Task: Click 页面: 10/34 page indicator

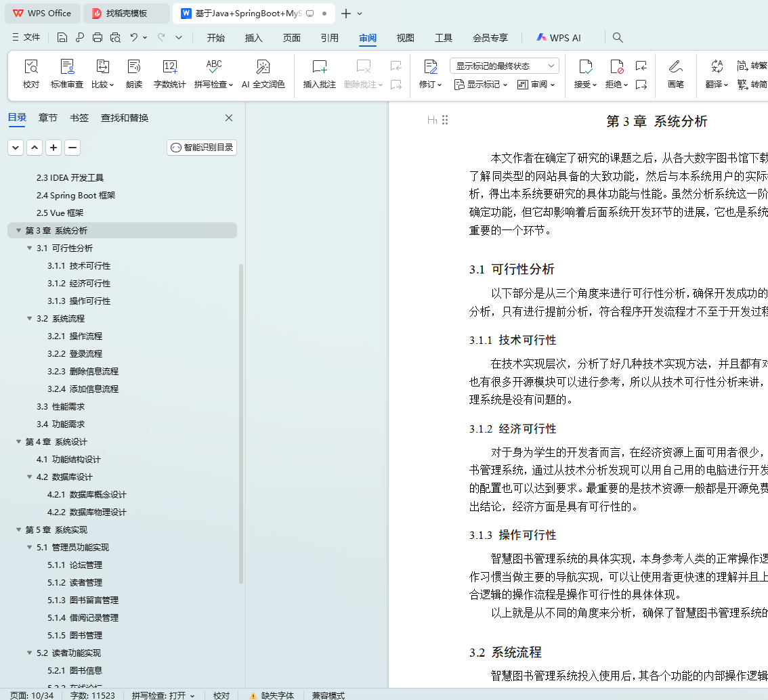Action: click(x=32, y=695)
